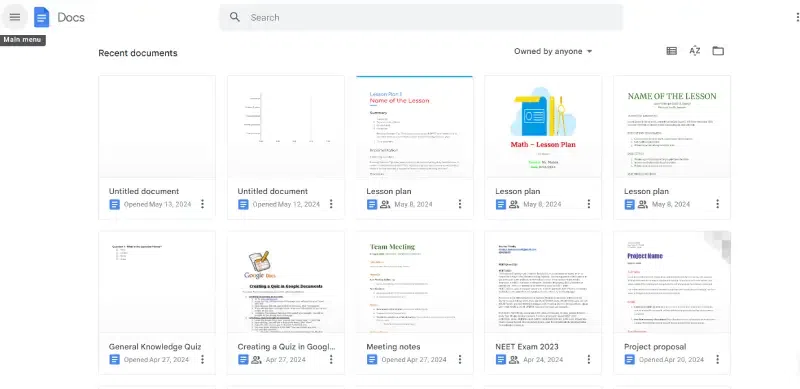This screenshot has width=800, height=389.
Task: Open more options for red-titled Lesson plan card
Action: pyautogui.click(x=460, y=204)
